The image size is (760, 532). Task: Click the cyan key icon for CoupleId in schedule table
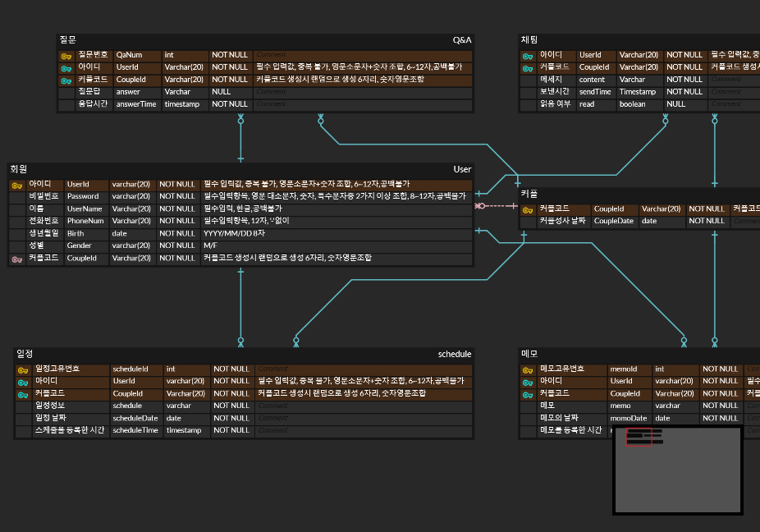(x=23, y=395)
